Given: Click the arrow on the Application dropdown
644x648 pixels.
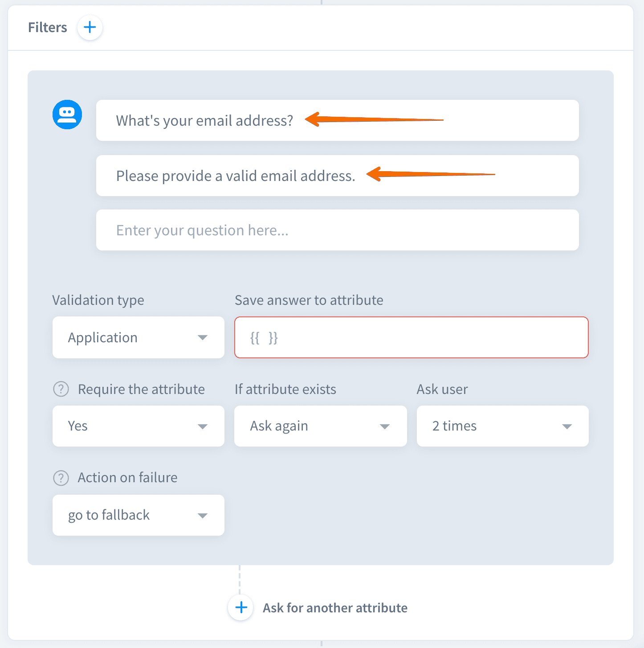Looking at the screenshot, I should coord(203,337).
